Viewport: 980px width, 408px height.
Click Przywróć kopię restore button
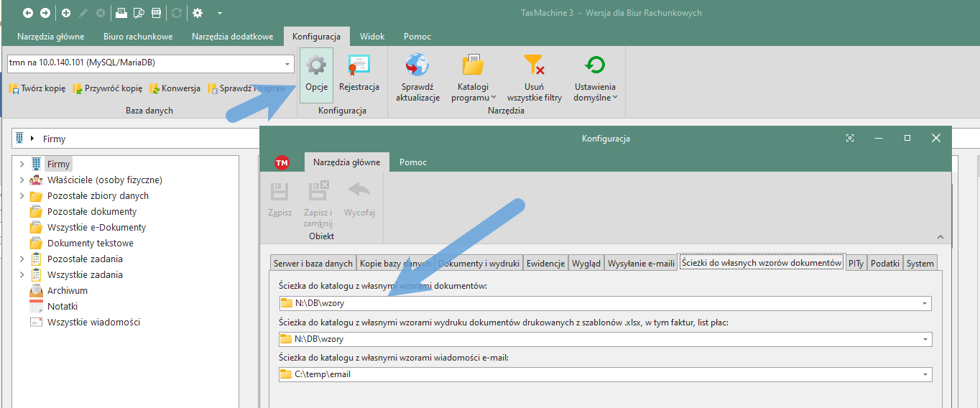point(107,88)
